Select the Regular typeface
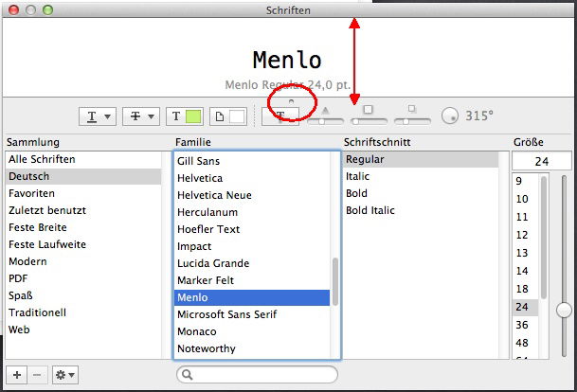Image resolution: width=577 pixels, height=392 pixels. [421, 159]
